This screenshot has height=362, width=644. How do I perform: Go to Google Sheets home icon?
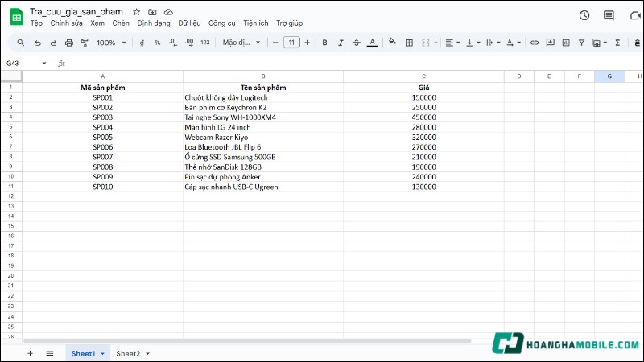click(16, 16)
